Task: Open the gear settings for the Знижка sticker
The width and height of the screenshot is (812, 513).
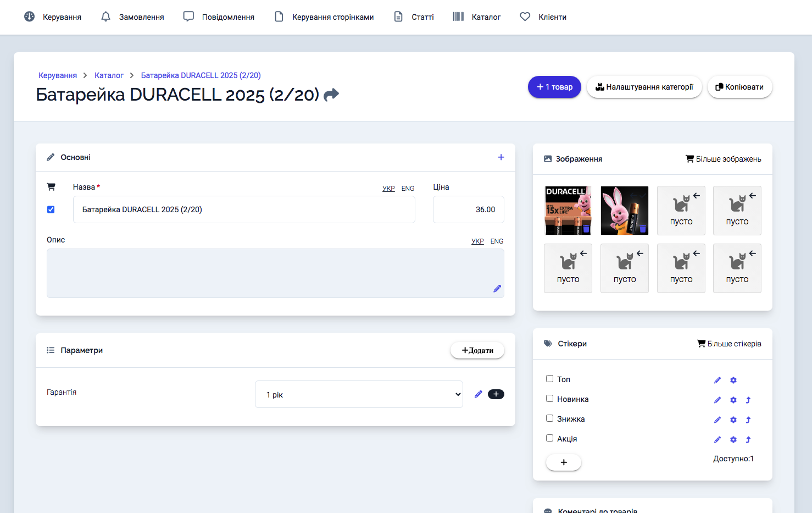Action: pos(733,420)
